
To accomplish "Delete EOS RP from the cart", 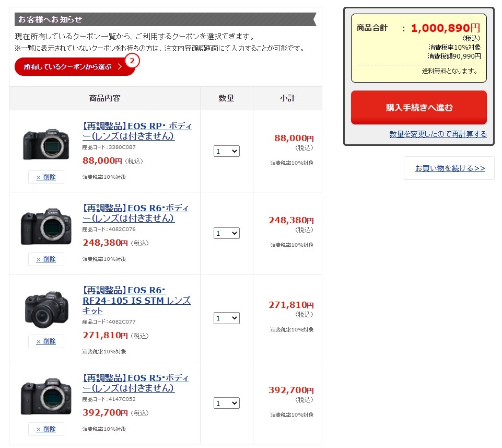I will coord(46,177).
